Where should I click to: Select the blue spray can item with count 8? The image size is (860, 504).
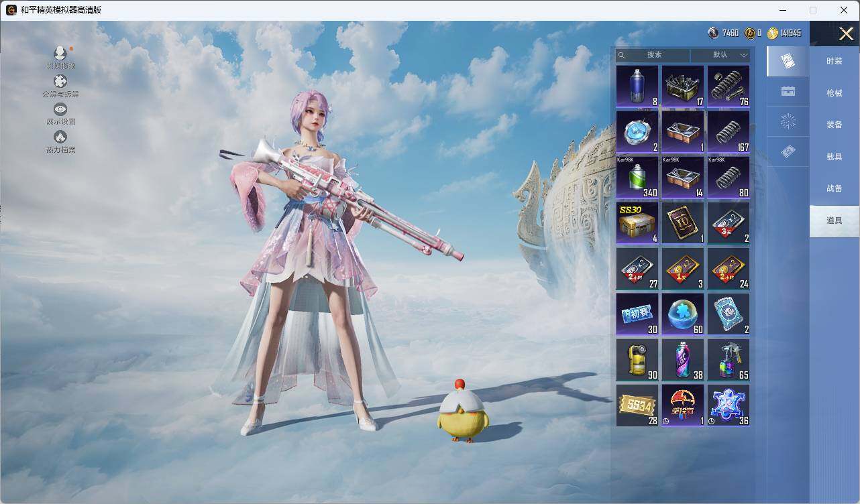[x=637, y=86]
